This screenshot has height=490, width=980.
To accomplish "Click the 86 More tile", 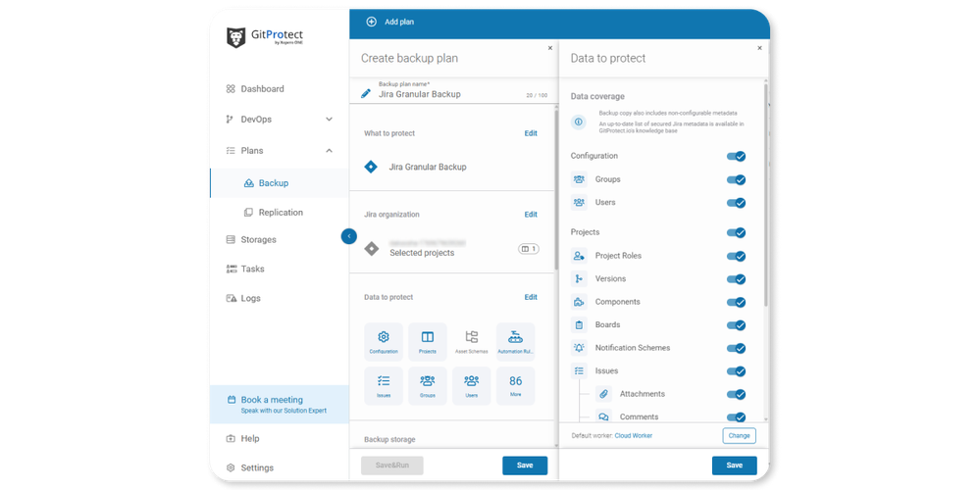I will 515,386.
